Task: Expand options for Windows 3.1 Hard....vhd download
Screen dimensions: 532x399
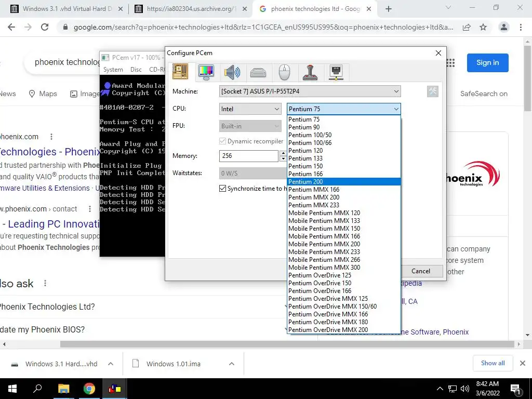Action: click(111, 364)
